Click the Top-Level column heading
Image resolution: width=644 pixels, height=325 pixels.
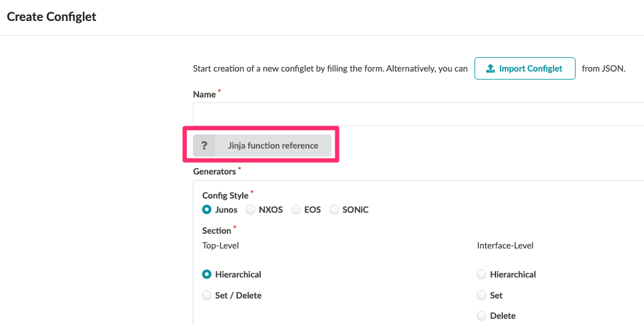[220, 245]
